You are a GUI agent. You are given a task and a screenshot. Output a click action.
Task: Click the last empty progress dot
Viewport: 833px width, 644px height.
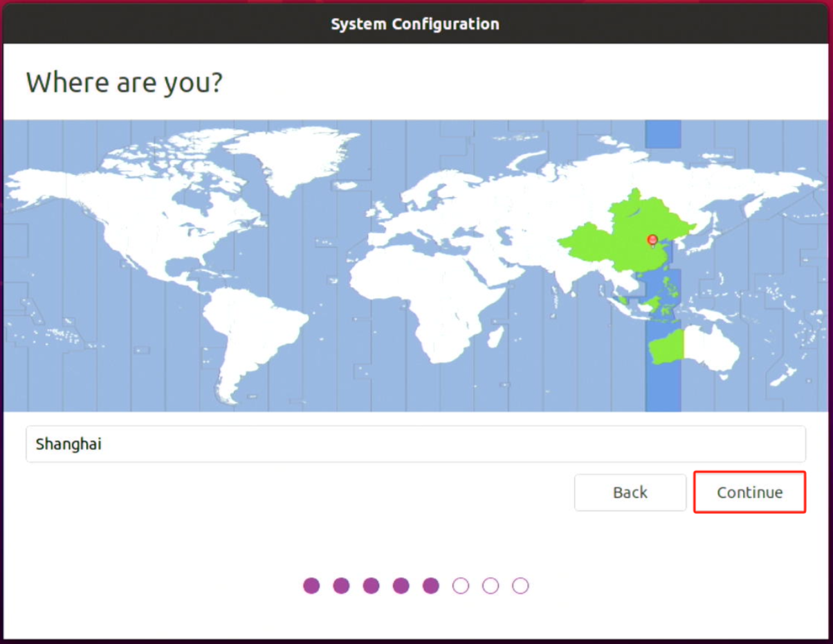(x=520, y=586)
